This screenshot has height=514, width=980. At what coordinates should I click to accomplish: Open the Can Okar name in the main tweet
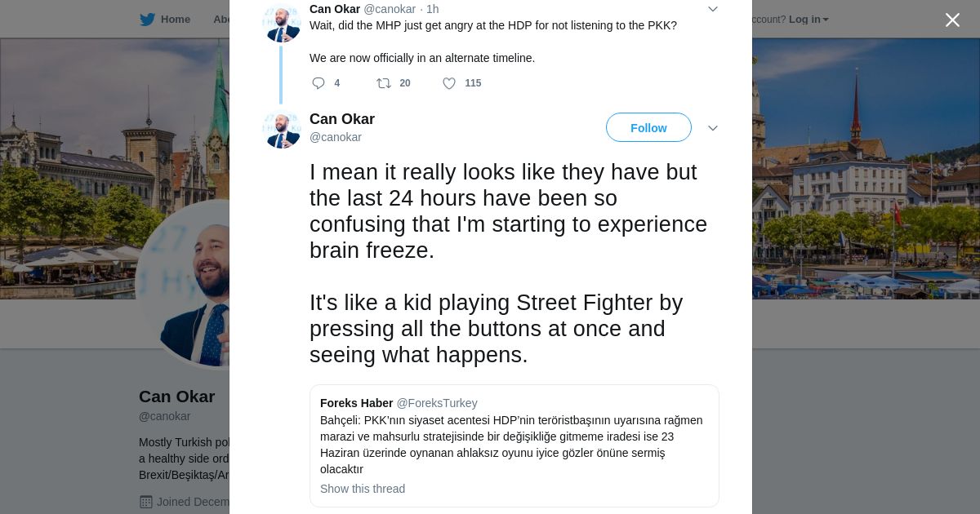tap(342, 119)
